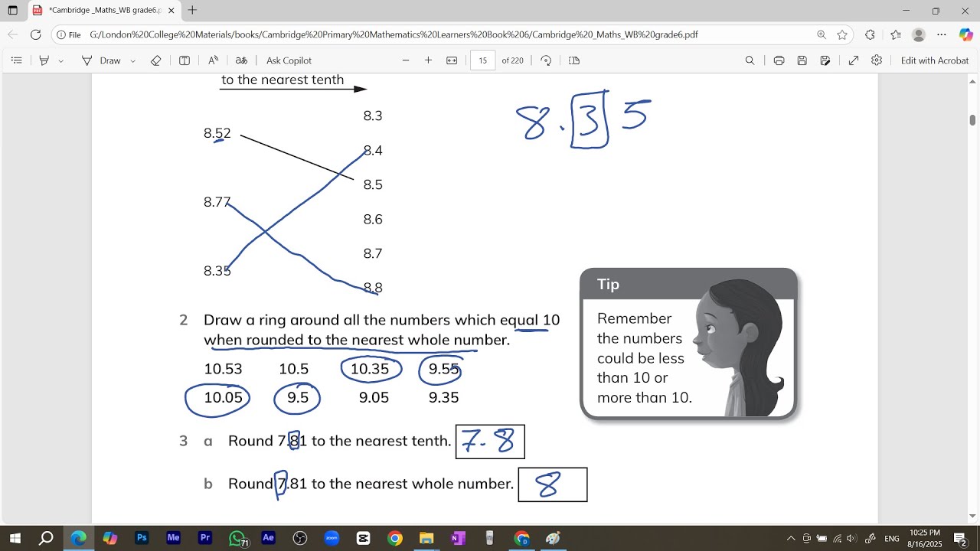Switch the ENG input language
980x551 pixels.
point(892,539)
